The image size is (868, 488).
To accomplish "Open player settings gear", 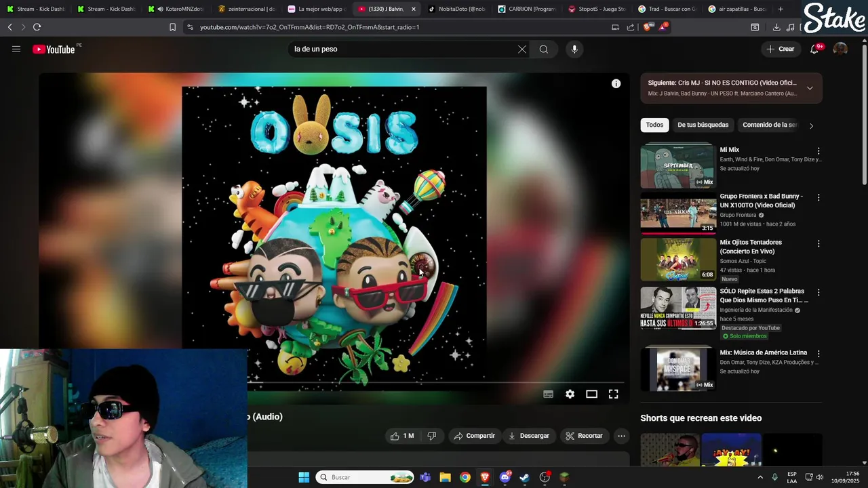I will coord(570,394).
